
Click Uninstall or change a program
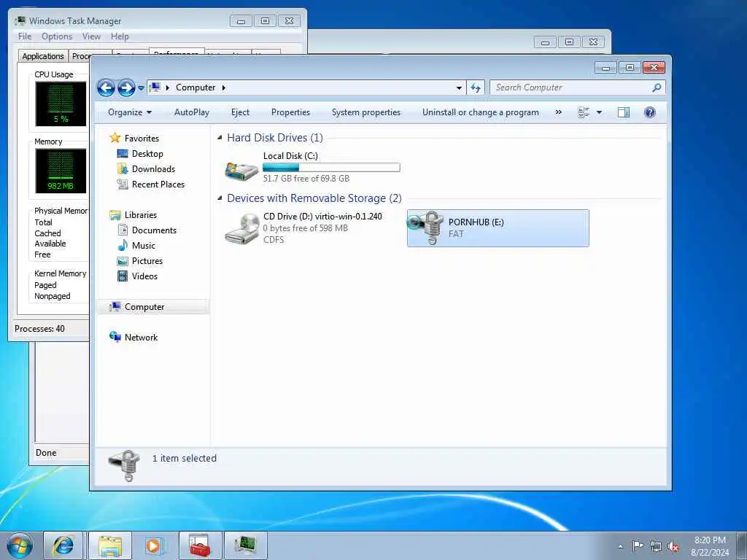(x=480, y=112)
